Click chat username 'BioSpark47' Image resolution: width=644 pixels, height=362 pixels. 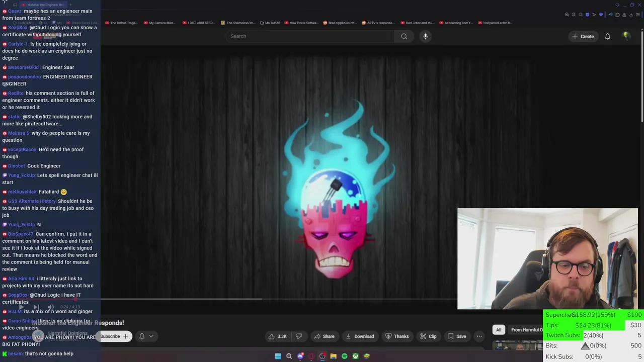pyautogui.click(x=21, y=234)
